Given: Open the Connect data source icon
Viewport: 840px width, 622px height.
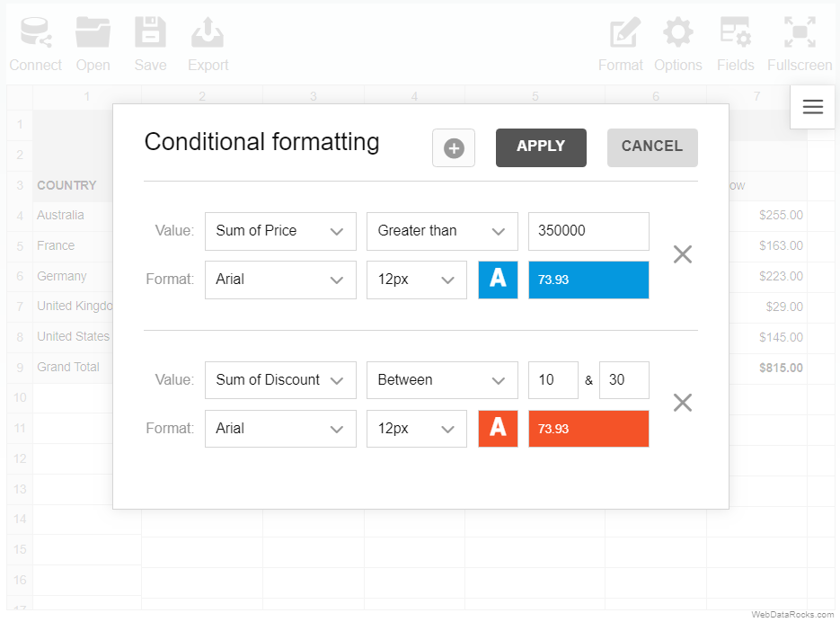Looking at the screenshot, I should 35,38.
